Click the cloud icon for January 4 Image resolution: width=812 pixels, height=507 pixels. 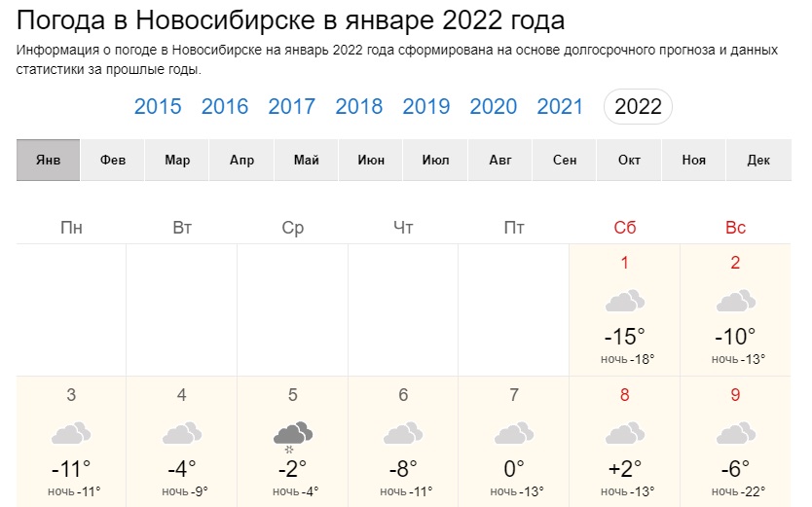click(x=182, y=434)
